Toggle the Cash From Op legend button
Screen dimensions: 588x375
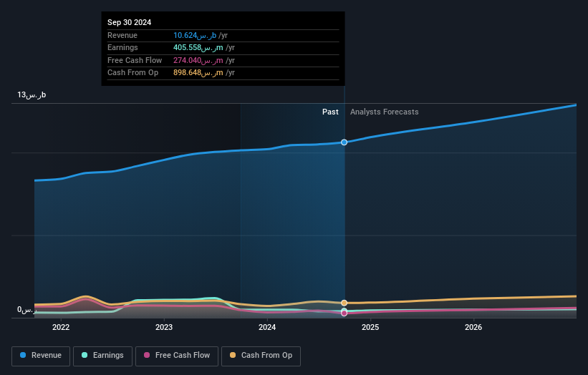pos(261,356)
